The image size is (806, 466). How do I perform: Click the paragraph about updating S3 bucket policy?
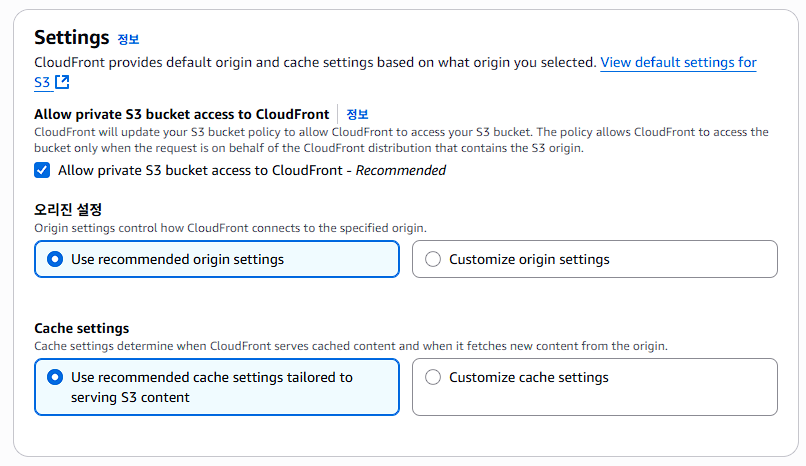tap(400, 140)
